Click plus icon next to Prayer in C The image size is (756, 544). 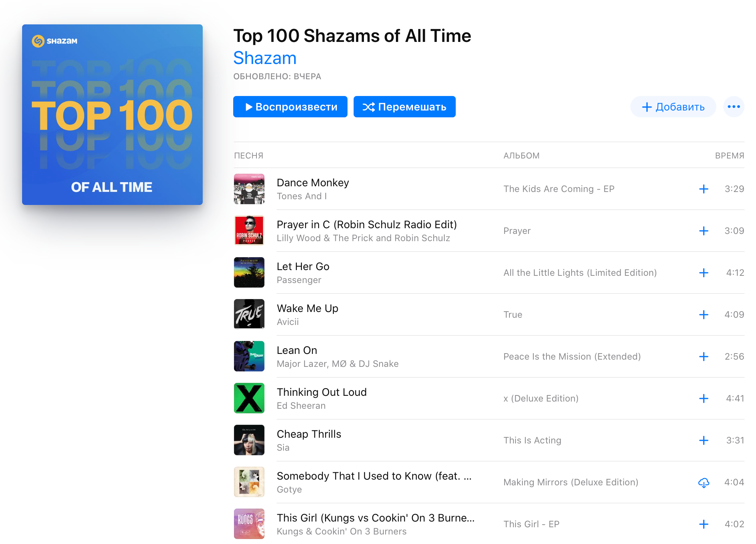(x=703, y=231)
